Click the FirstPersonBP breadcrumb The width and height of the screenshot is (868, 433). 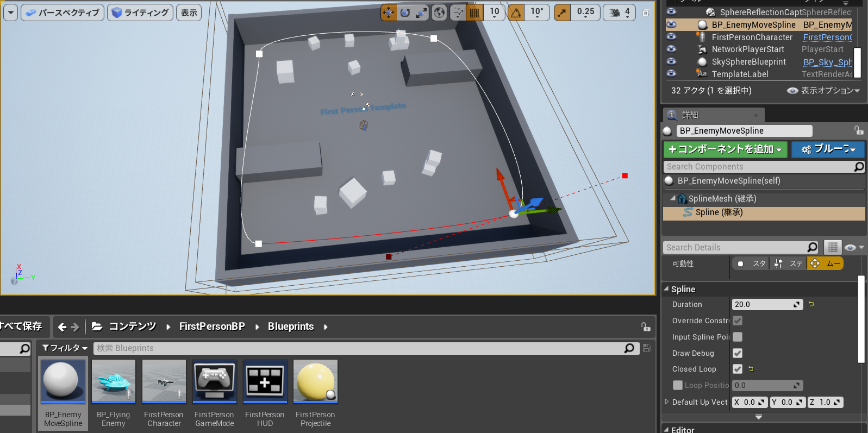pyautogui.click(x=212, y=327)
